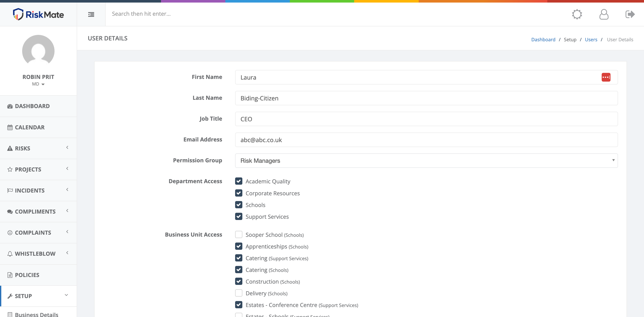Click the Policies document icon

[x=10, y=275]
